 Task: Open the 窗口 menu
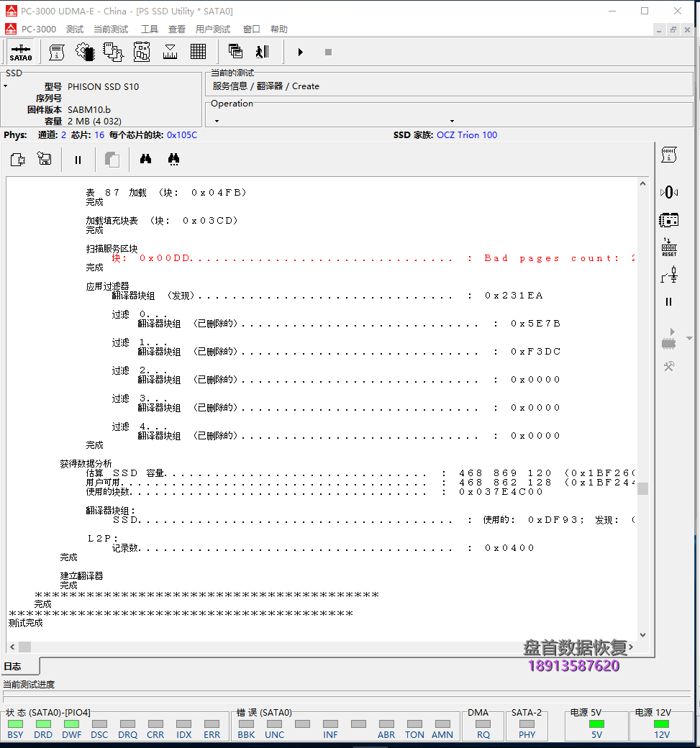click(x=252, y=29)
